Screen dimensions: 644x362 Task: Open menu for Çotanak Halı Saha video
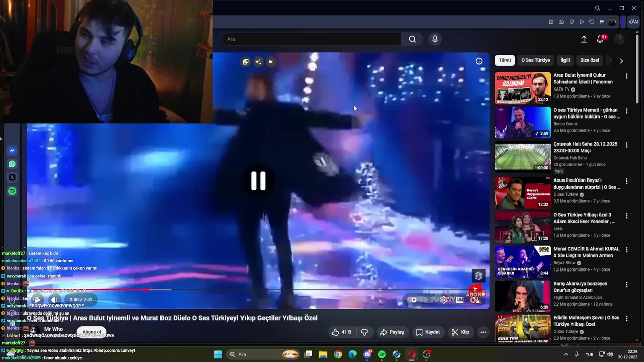(627, 145)
